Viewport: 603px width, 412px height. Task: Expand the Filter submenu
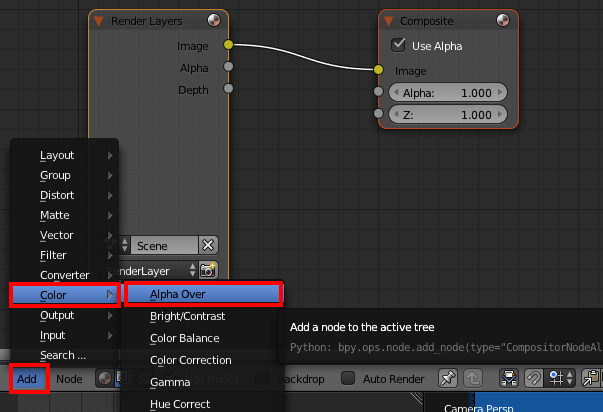64,255
